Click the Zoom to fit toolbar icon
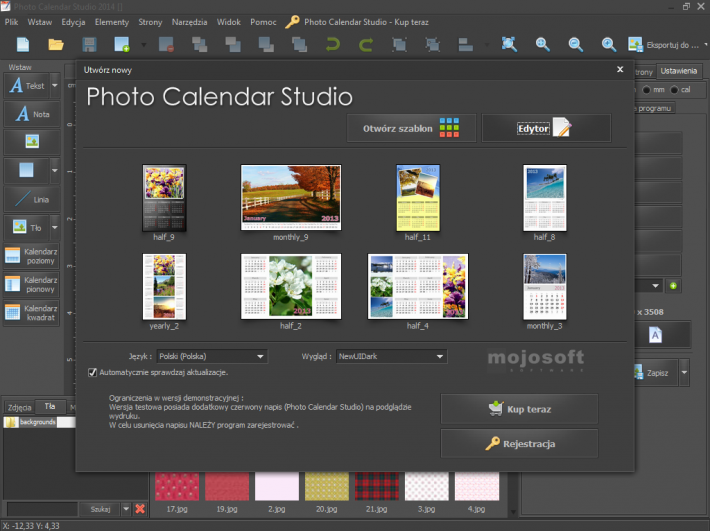This screenshot has height=531, width=710. (509, 45)
